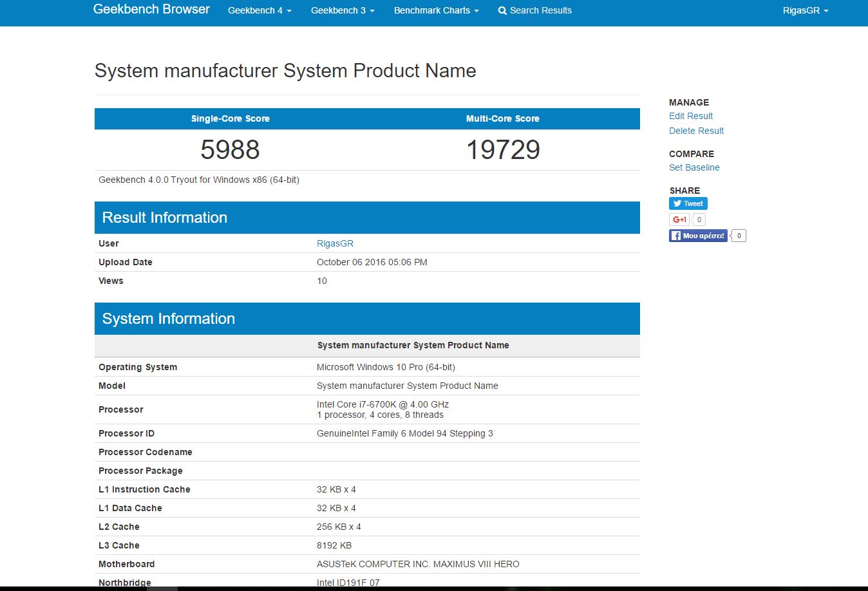
Task: Click the Multi-Core Score header
Action: (x=503, y=118)
